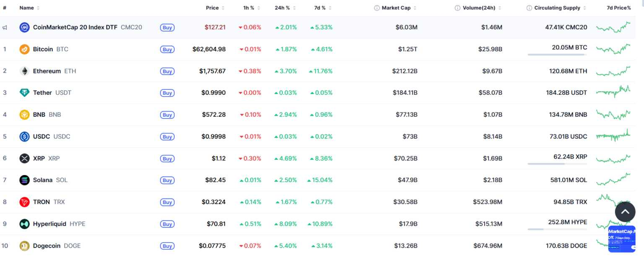Click the Ethereum diamond logo icon
Screen dimensions: 644x256
click(x=24, y=71)
